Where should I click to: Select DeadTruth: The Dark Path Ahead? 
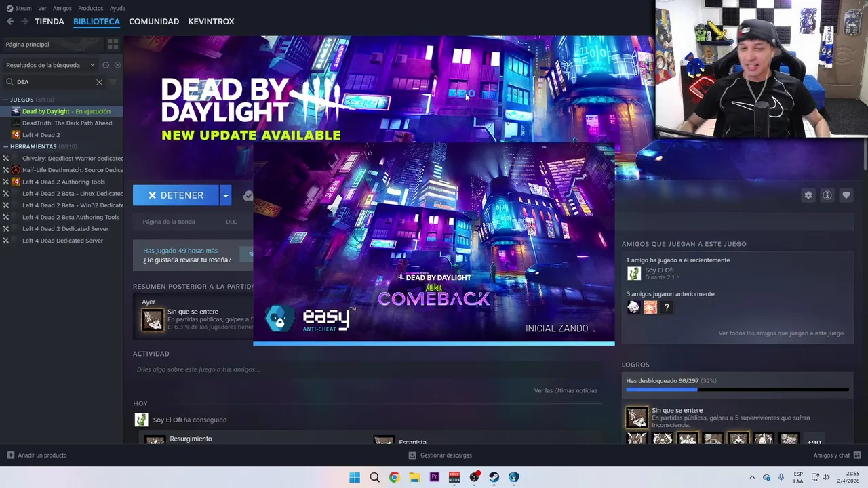tap(61, 123)
